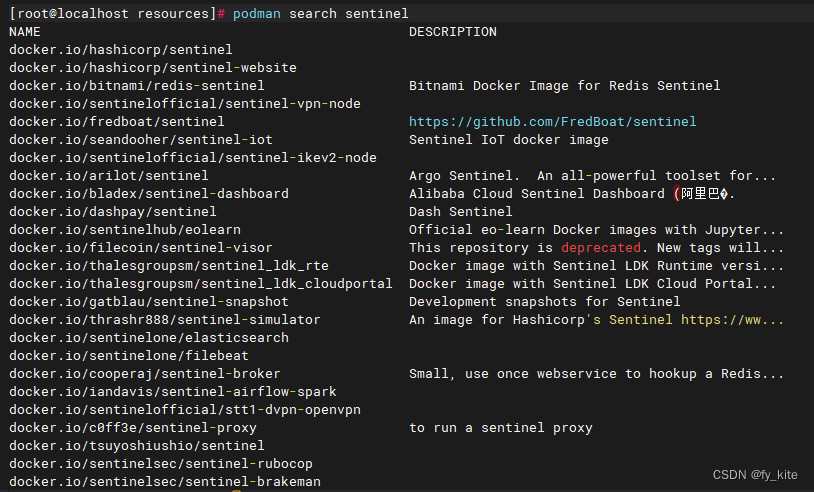
Task: Select the 'Argo Sentinel. An all-powerful toolset' description
Action: (592, 175)
